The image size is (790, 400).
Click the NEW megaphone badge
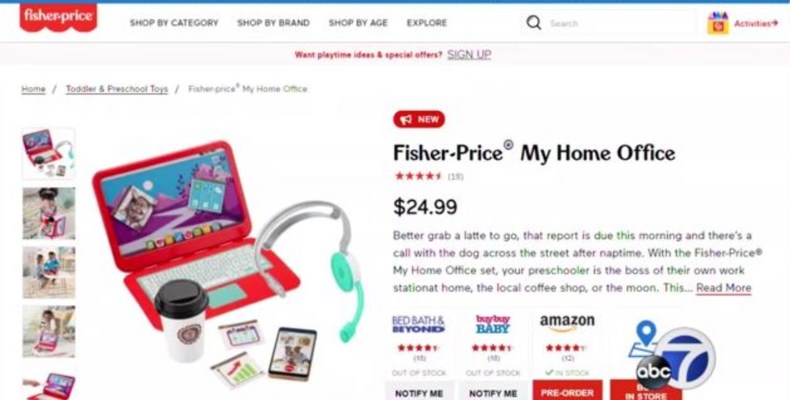[419, 119]
